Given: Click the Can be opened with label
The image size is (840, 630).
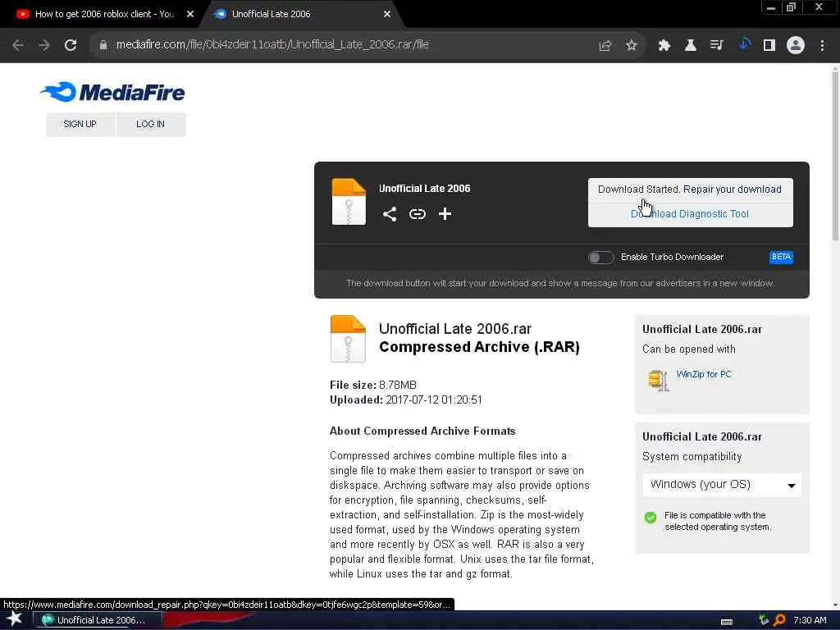Looking at the screenshot, I should 688,349.
